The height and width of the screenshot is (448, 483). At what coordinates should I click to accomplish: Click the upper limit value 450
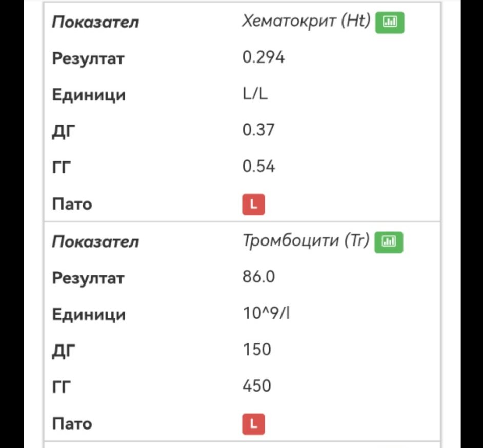[x=256, y=385]
